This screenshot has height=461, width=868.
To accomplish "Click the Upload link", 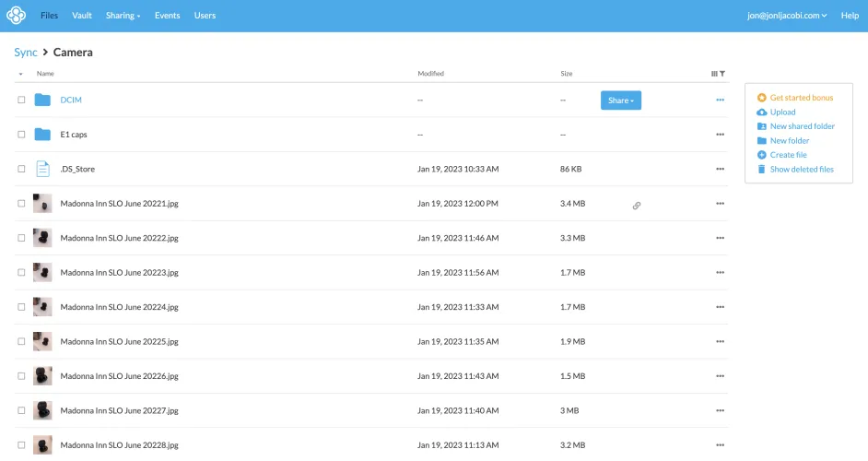I will tap(782, 112).
